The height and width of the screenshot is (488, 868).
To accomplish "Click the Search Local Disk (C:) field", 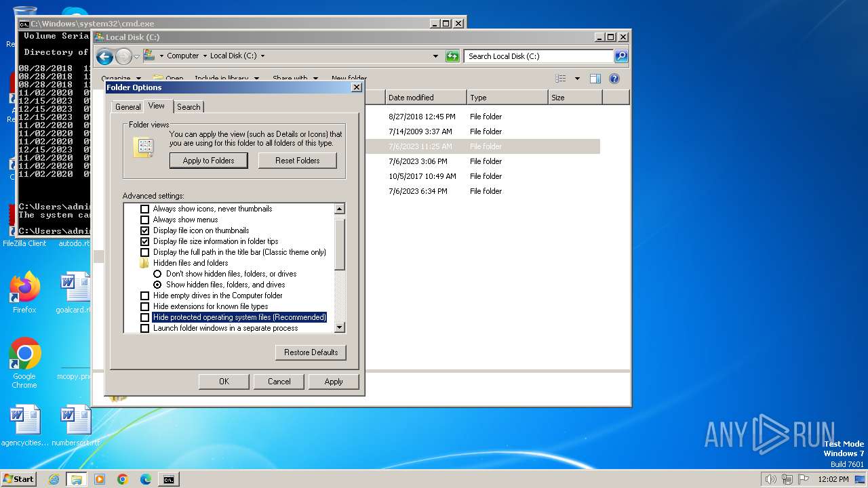I will (539, 56).
